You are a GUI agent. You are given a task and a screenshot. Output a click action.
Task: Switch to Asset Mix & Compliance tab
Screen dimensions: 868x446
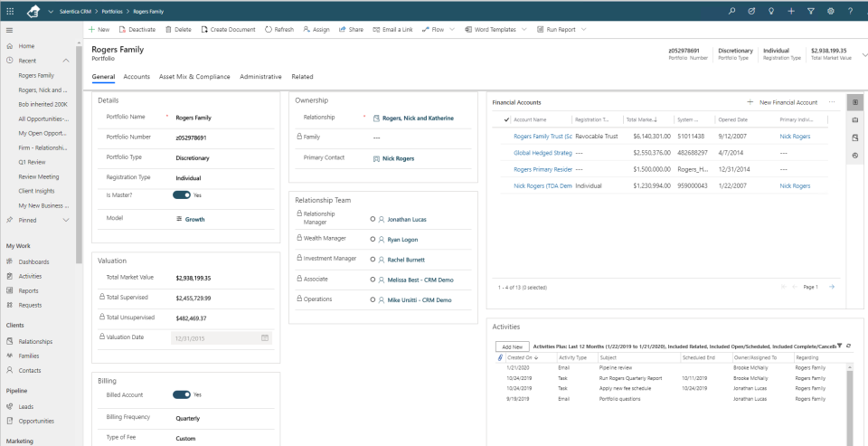pos(194,77)
